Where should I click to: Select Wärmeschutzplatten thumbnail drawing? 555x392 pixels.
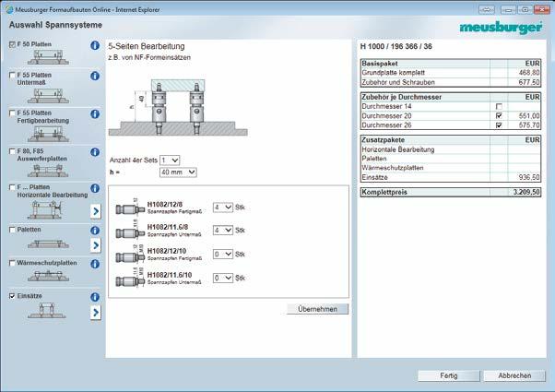click(48, 276)
